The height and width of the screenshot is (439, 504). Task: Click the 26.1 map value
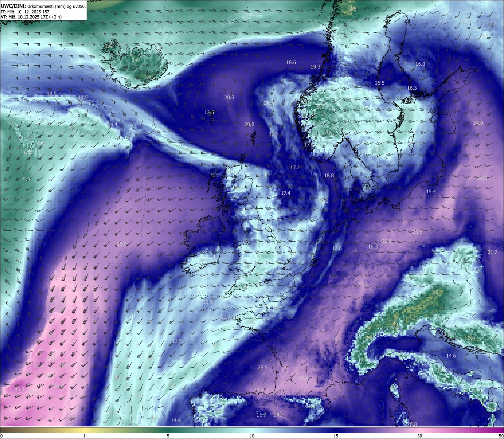point(387,241)
